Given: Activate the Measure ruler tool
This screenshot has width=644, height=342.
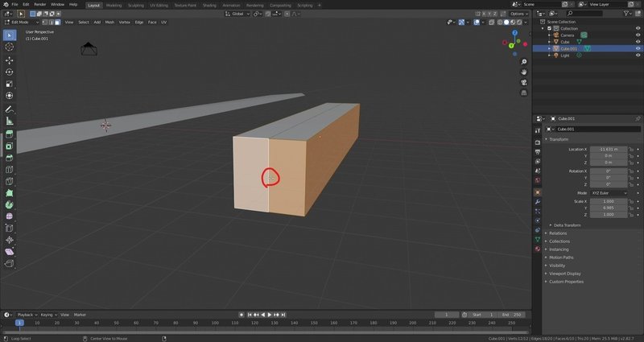Looking at the screenshot, I should [x=9, y=122].
